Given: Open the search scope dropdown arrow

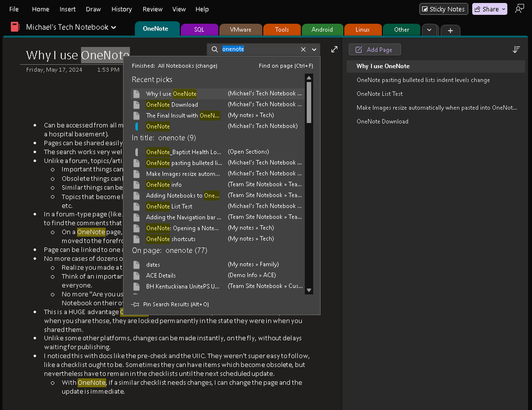Looking at the screenshot, I should click(x=314, y=50).
